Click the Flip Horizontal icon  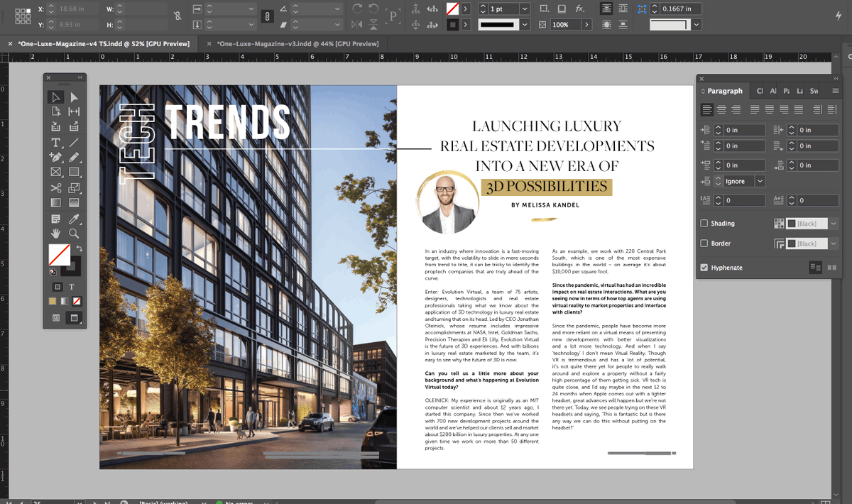tap(357, 24)
